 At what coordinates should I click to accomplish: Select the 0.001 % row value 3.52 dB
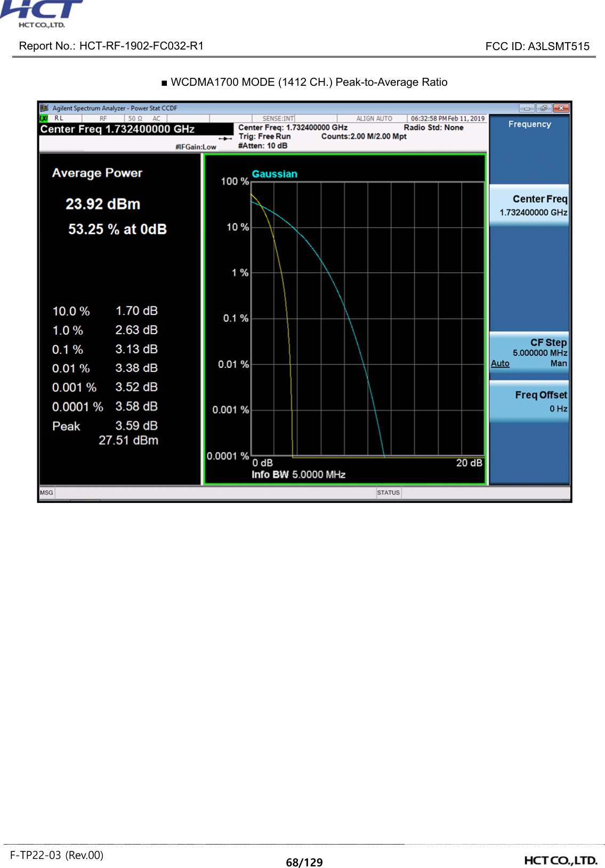[x=136, y=387]
